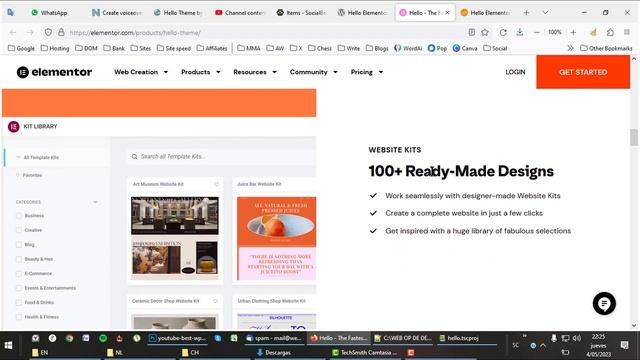Open the extensions puzzle icon
Screen dimensions: 640x360
[x=610, y=32]
